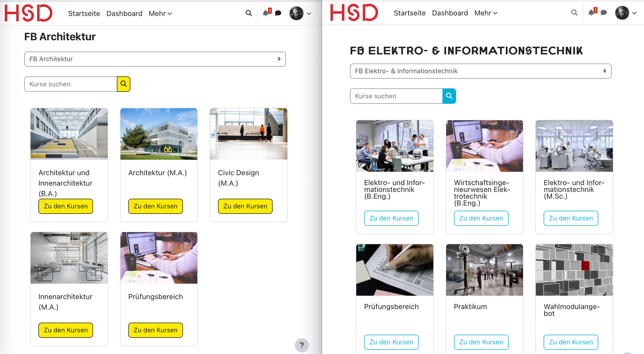Open the notifications bell on the Elektro page
Screen dimensions: 644x354
pos(591,13)
